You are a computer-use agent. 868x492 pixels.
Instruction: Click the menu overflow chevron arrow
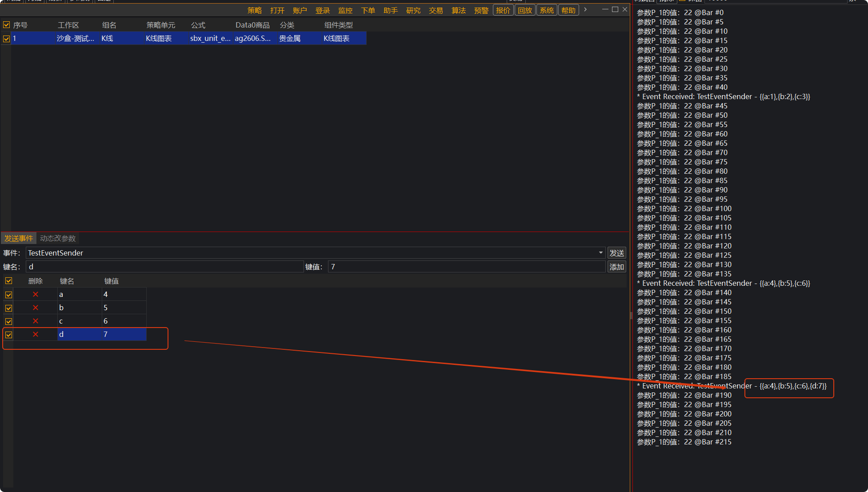coord(585,10)
